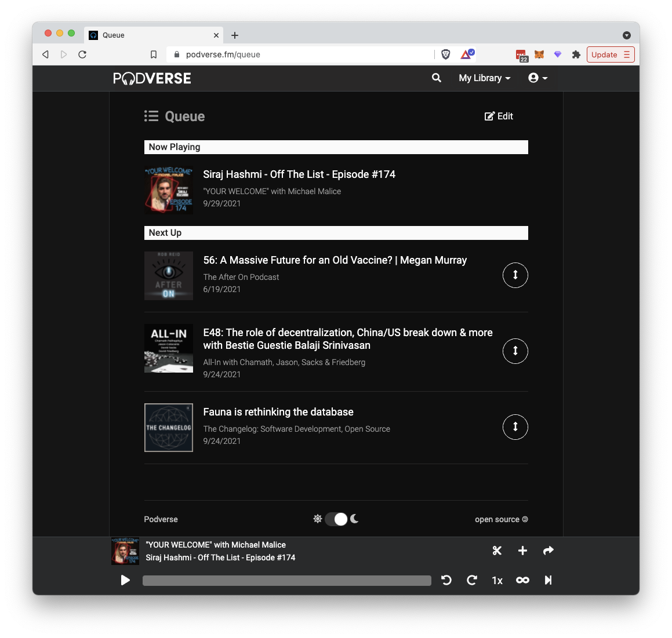Viewport: 672px width, 638px height.
Task: Make a clip with the scissors icon
Action: [x=496, y=550]
